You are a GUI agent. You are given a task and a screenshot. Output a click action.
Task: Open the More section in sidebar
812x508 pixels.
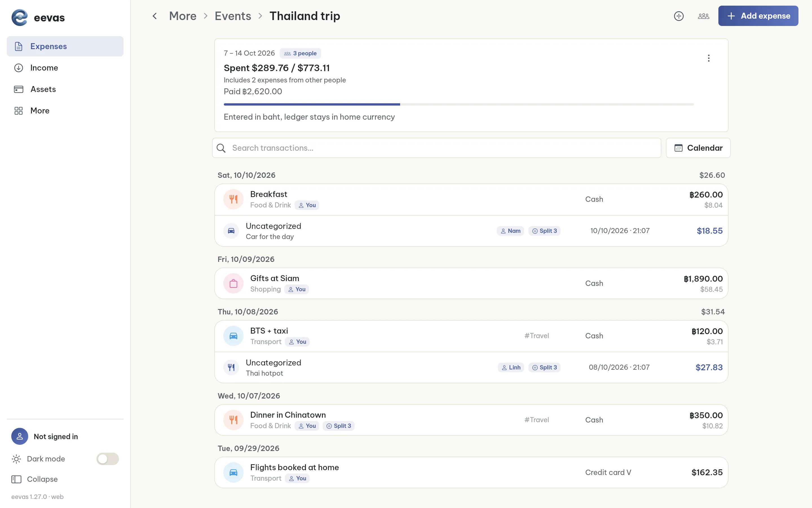click(65, 111)
